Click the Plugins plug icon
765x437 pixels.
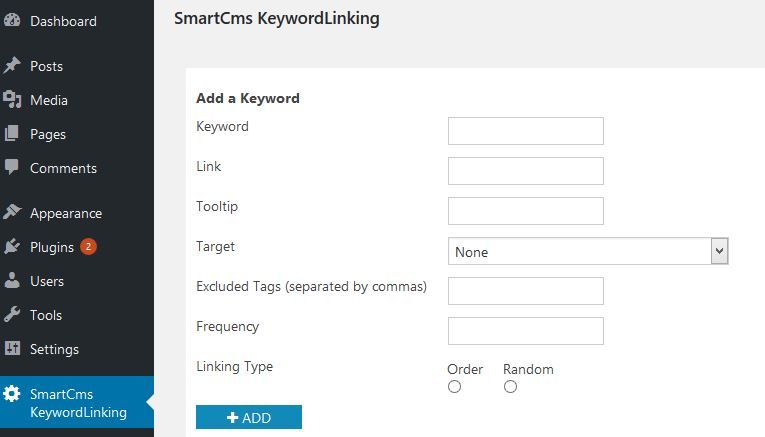12,247
